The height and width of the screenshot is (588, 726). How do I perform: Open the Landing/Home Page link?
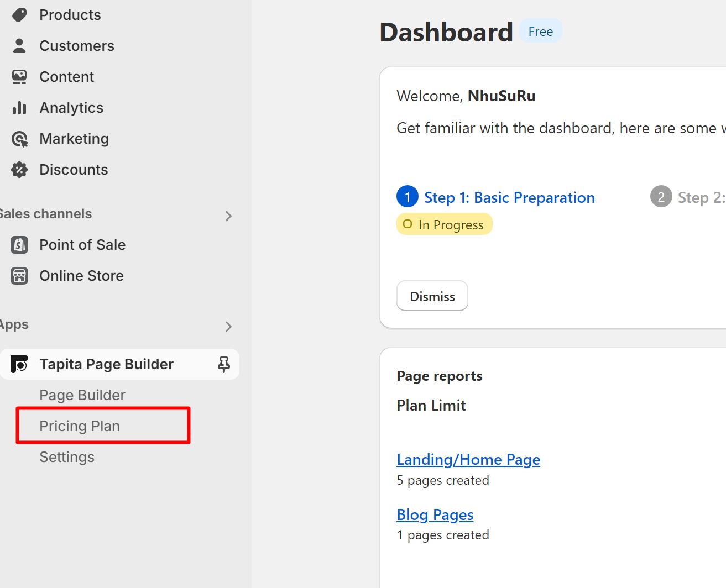pyautogui.click(x=468, y=459)
